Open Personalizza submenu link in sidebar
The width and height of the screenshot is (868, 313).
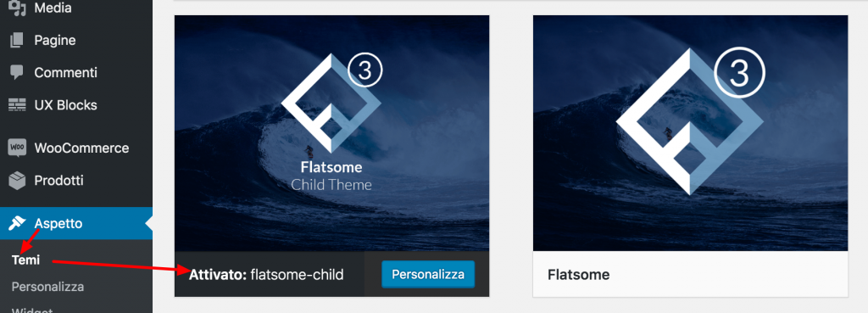click(x=47, y=287)
